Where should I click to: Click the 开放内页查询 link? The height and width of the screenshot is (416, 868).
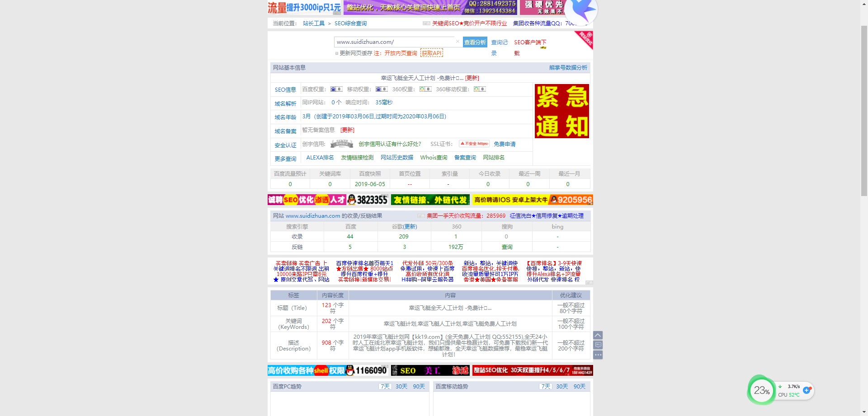pyautogui.click(x=401, y=53)
